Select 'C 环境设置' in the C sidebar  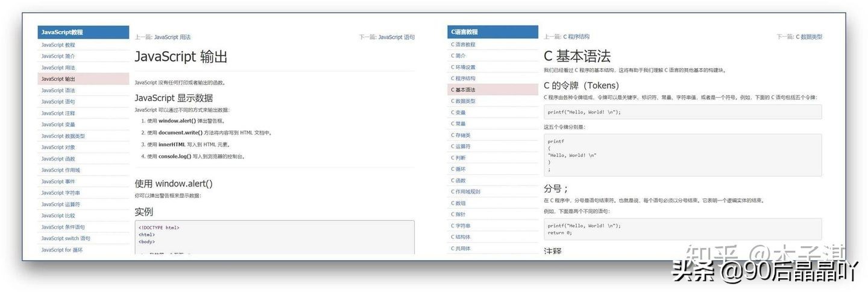464,67
